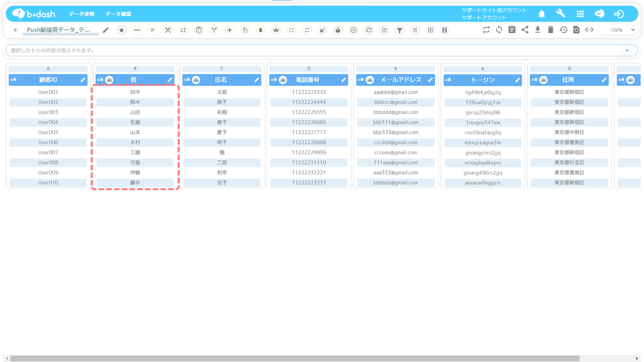
Task: Open the データ確認 menu
Action: pos(118,14)
